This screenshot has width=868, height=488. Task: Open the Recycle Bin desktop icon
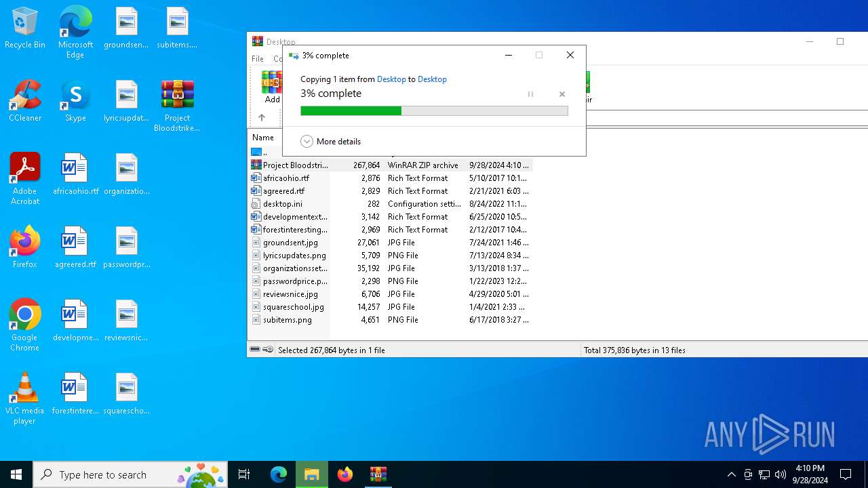pyautogui.click(x=25, y=28)
